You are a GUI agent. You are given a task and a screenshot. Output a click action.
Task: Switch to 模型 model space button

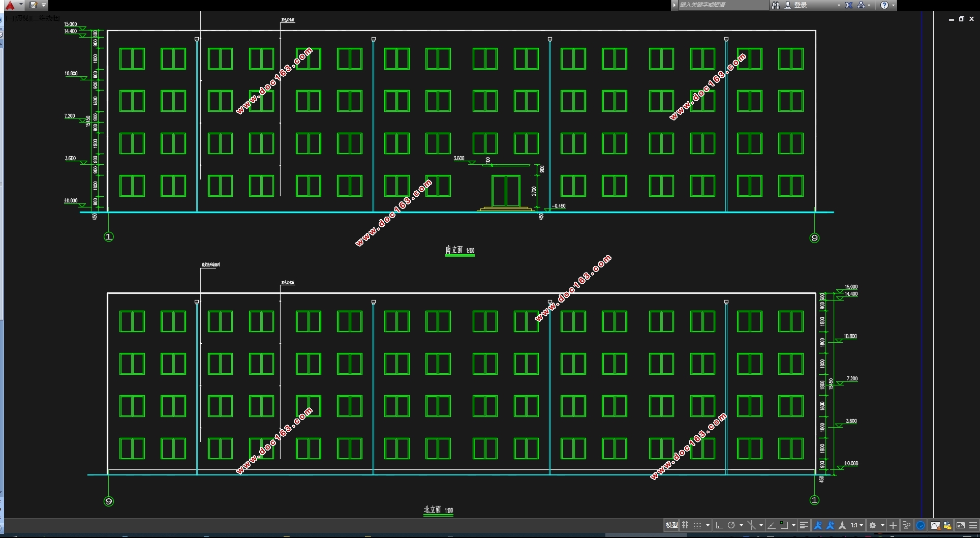[672, 525]
